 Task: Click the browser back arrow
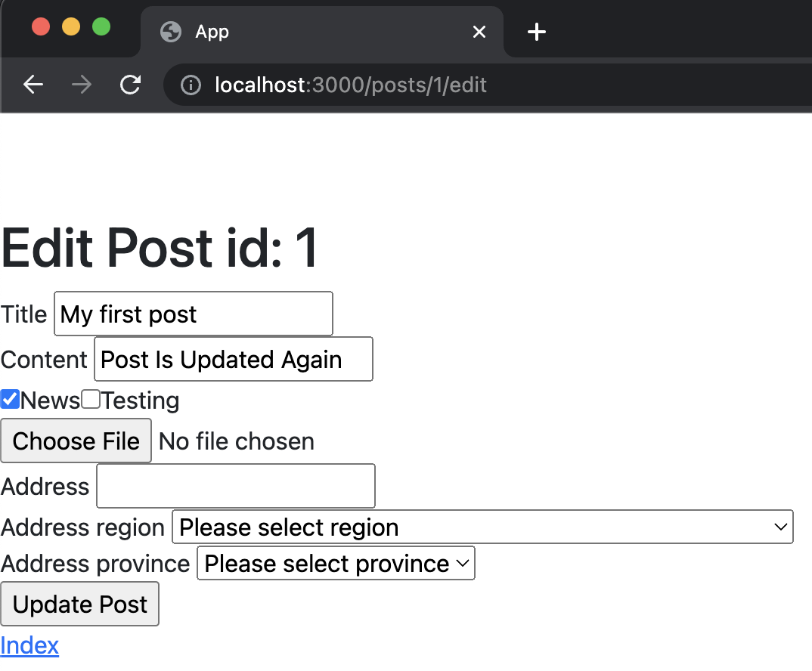coord(33,85)
